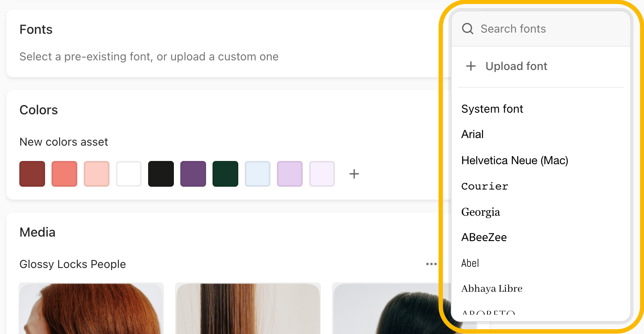This screenshot has width=644, height=334.
Task: Select the dark green color swatch
Action: click(225, 174)
